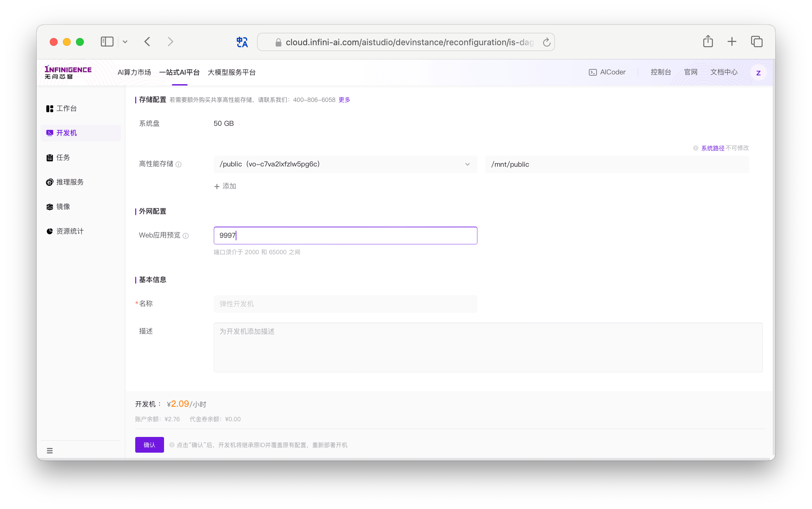Click the 50 GB system disk value
Viewport: 812px width, 509px height.
click(223, 123)
